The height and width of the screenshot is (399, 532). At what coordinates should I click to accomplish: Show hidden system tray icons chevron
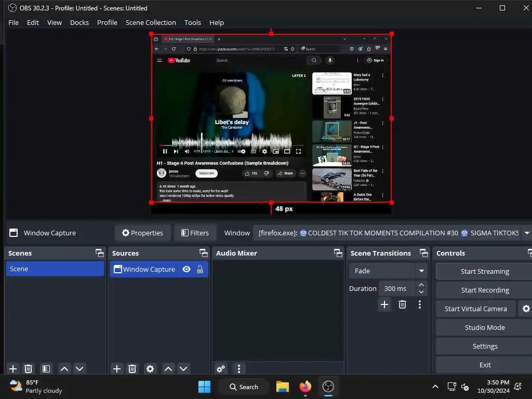pyautogui.click(x=435, y=387)
